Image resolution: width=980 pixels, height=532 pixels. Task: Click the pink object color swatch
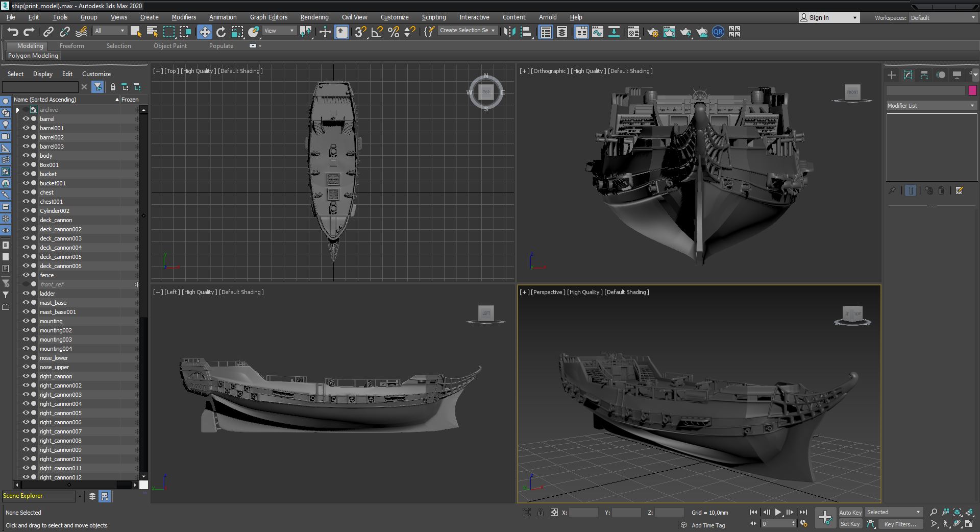[x=972, y=90]
